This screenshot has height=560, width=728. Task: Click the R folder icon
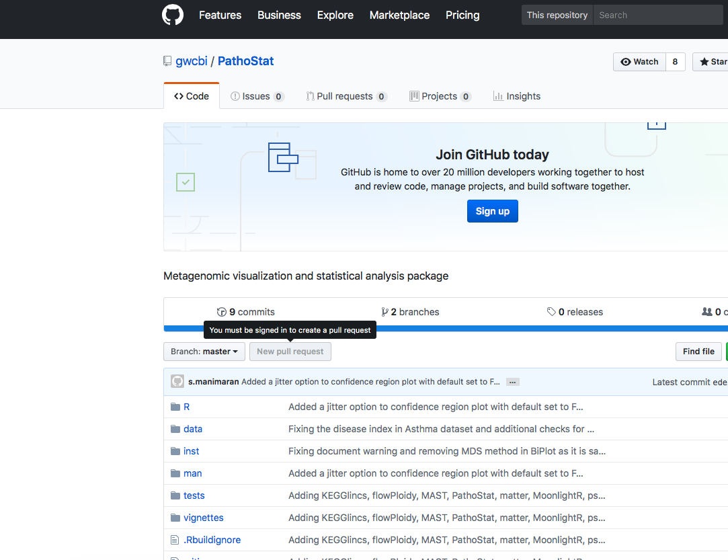point(175,407)
